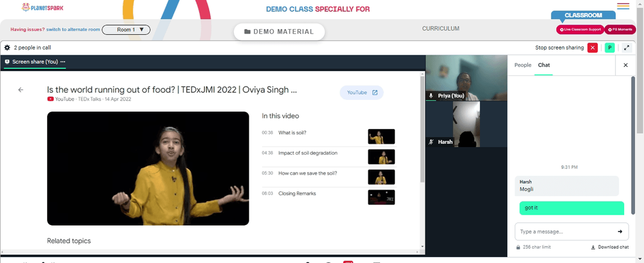Click the shared screen scroll-down arrow
644x263 pixels.
422,246
